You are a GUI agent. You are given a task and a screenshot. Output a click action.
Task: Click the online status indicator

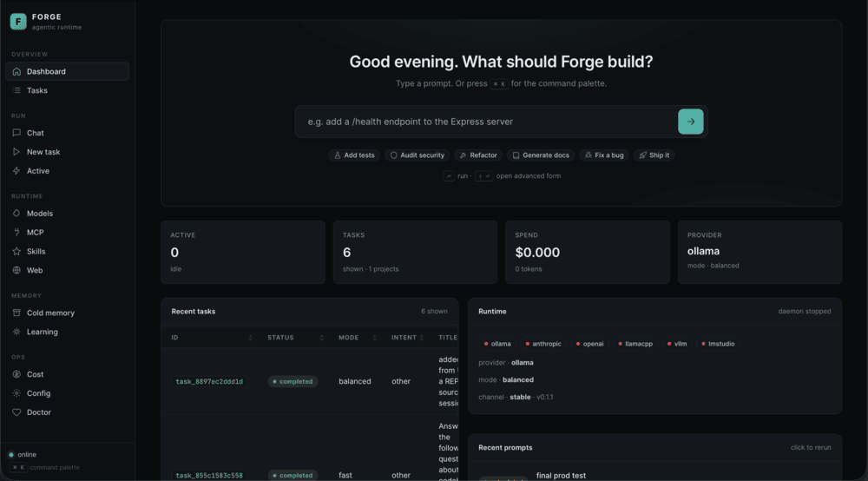tap(23, 454)
